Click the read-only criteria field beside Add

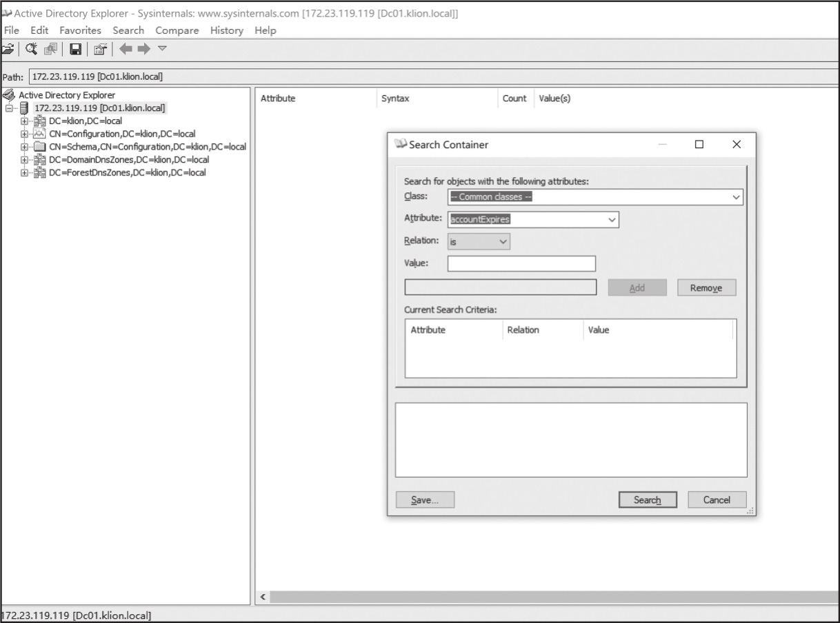[501, 288]
